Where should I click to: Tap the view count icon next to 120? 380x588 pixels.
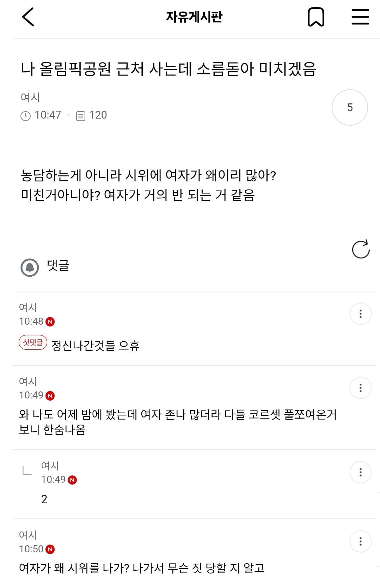coord(81,116)
